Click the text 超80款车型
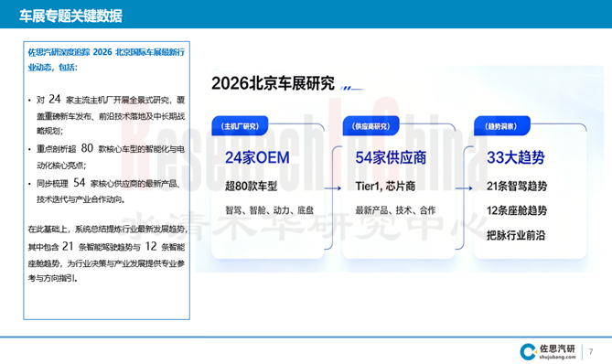Screen dimensions: 612x364 point(251,186)
